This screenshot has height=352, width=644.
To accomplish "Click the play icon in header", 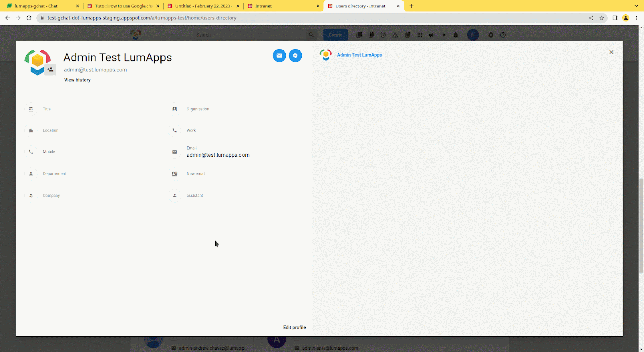I will coord(444,35).
